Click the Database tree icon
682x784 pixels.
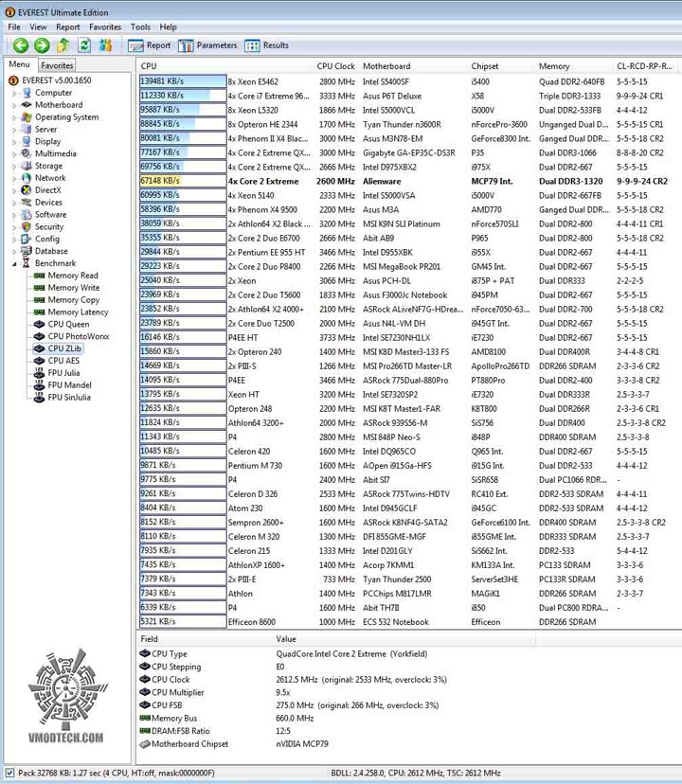pyautogui.click(x=27, y=251)
